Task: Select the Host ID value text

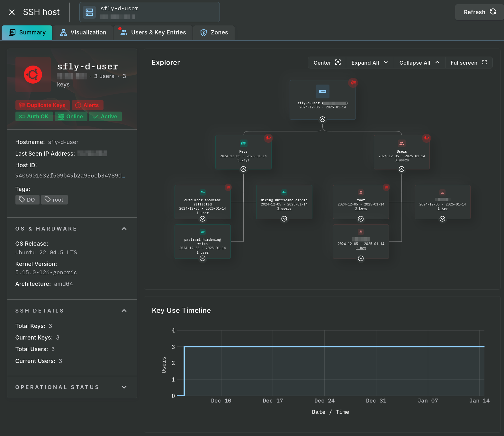Action: tap(70, 176)
